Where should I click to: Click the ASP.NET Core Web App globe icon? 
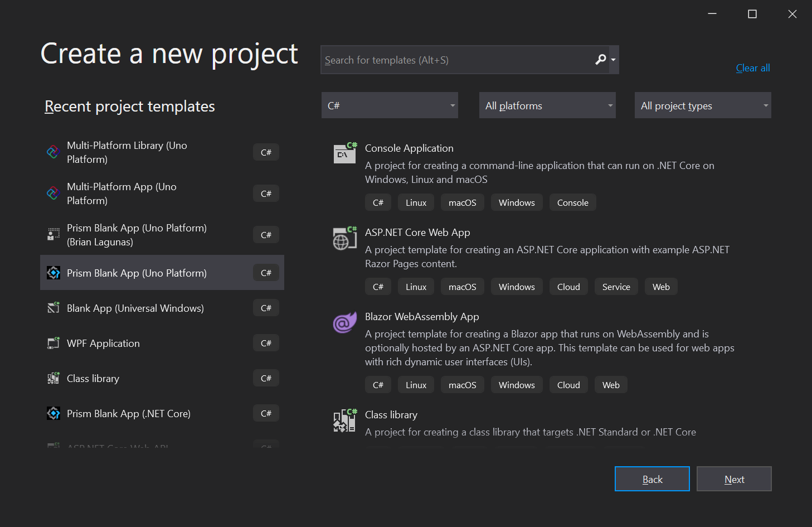point(345,238)
